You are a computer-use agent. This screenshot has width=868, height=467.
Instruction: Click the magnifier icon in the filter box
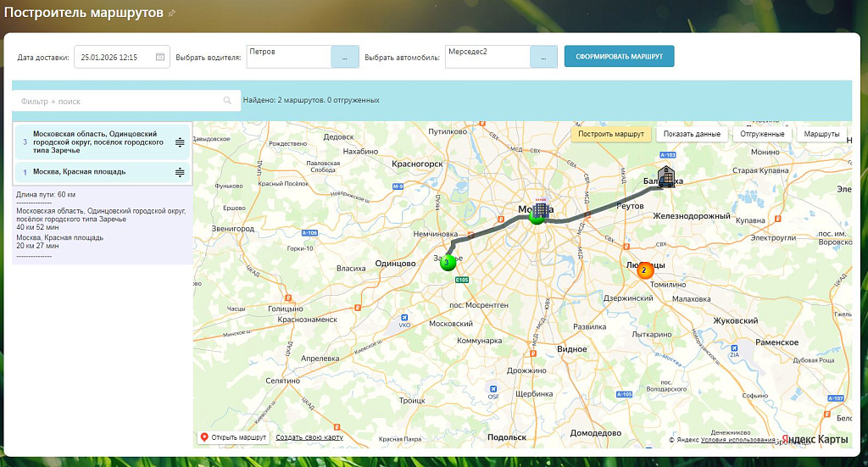(x=227, y=101)
